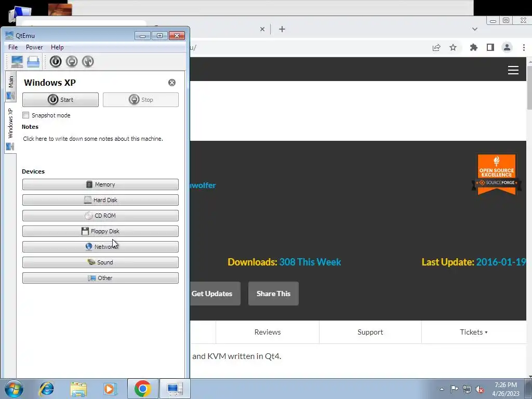Open the Power menu in QtEmu
Screen dimensions: 532x399
tap(34, 47)
